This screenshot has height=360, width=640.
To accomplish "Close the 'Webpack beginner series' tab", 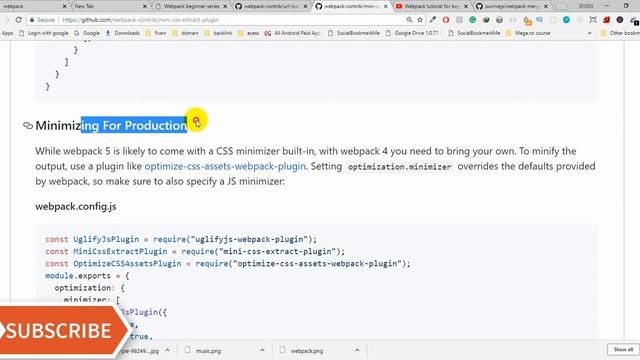I will [x=225, y=6].
